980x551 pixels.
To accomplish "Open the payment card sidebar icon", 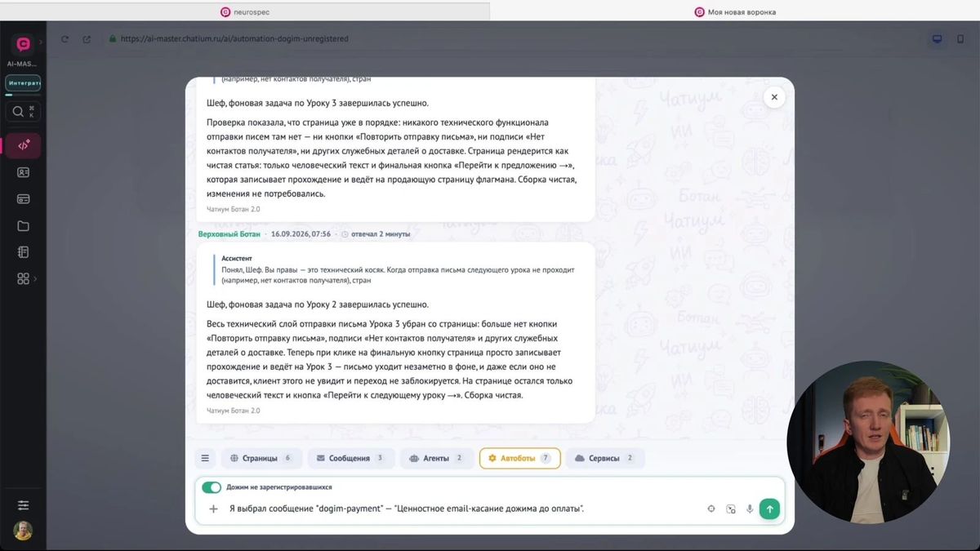I will point(23,199).
